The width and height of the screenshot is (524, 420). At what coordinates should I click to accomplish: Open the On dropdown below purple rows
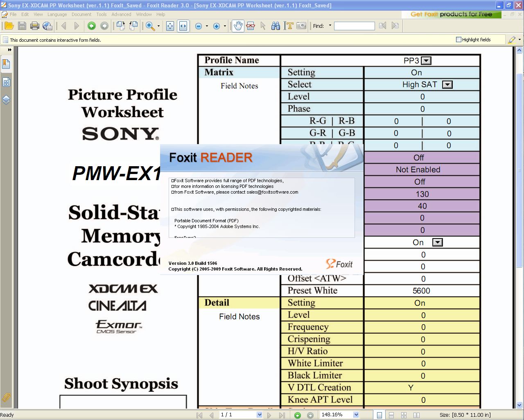[x=438, y=242]
